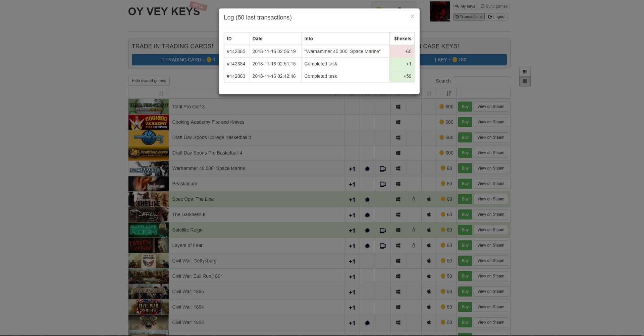Sort by the first thumbnail column header
The image size is (644, 336).
pyautogui.click(x=161, y=93)
